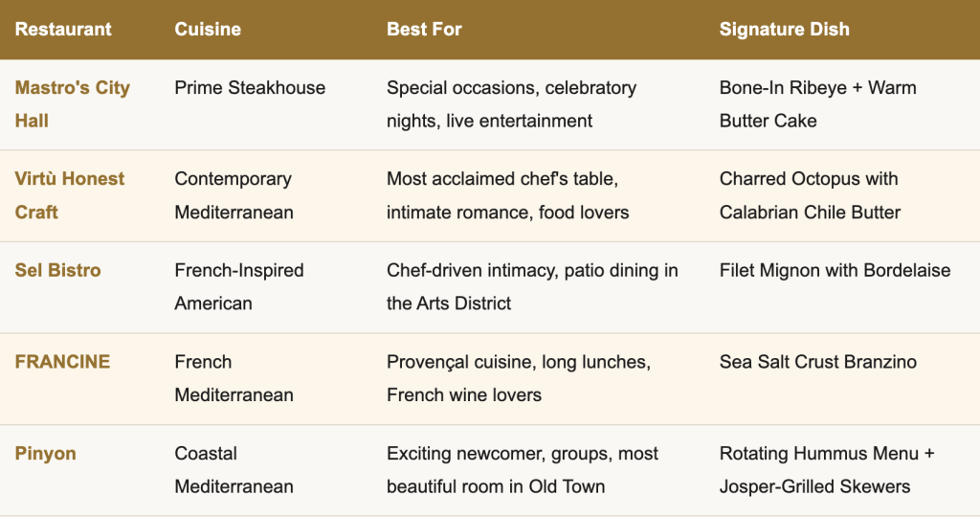The width and height of the screenshot is (980, 517).
Task: Select the Best For column header
Action: (x=424, y=29)
